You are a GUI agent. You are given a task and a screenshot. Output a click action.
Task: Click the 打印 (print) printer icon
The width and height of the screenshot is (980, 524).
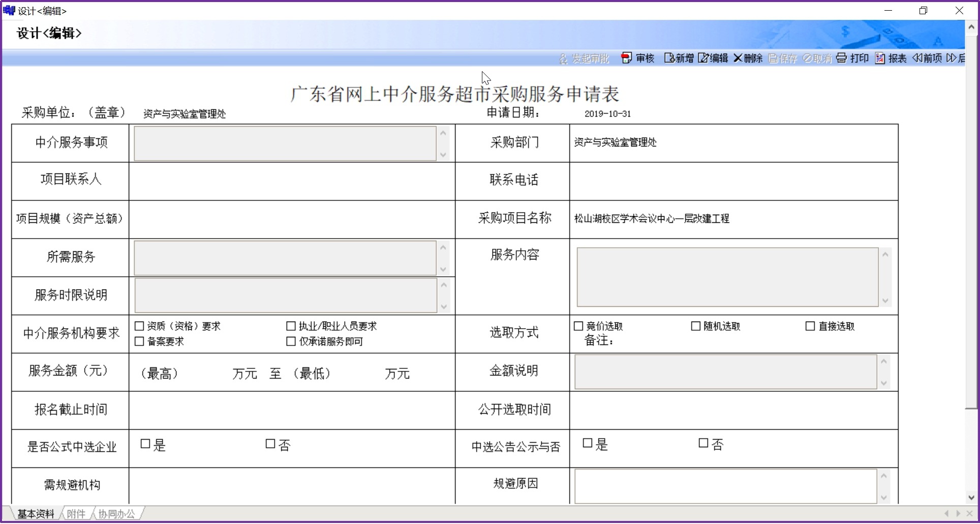coord(841,58)
